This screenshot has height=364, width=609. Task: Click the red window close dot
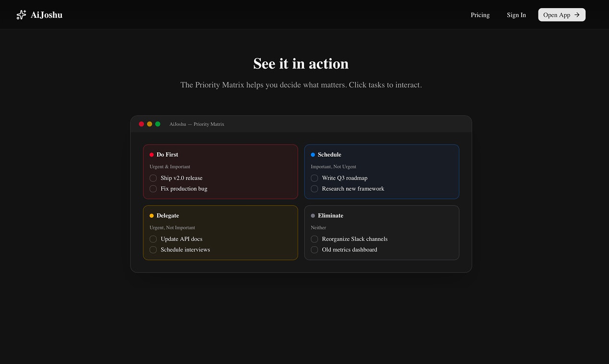click(141, 124)
